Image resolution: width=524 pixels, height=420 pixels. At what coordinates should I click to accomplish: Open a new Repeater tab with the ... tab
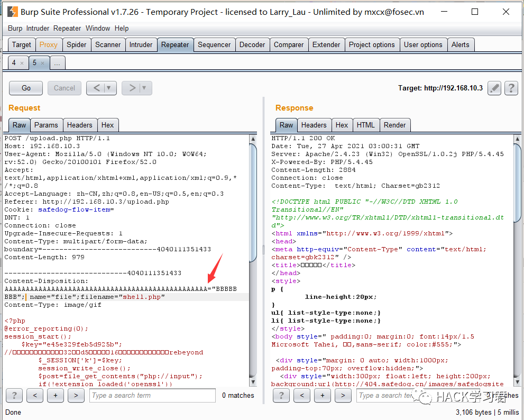[58, 63]
